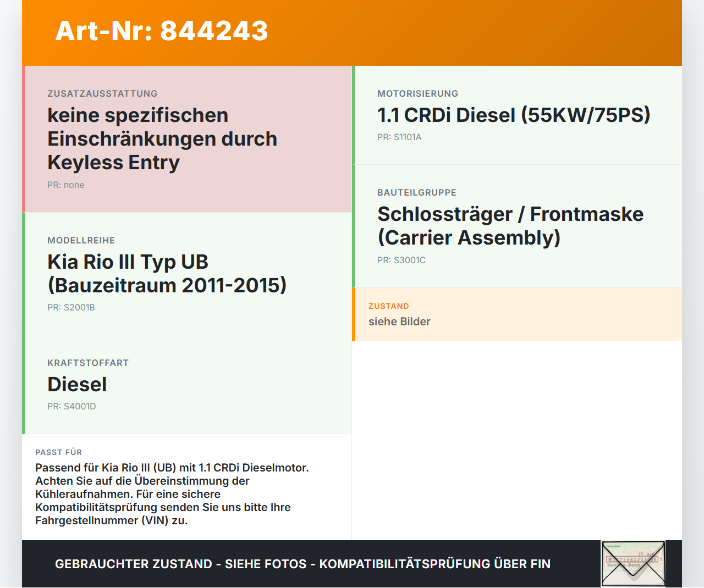Select 1.1 CRDi Diesel (55KW/75PS) text
The image size is (704, 588).
(514, 115)
